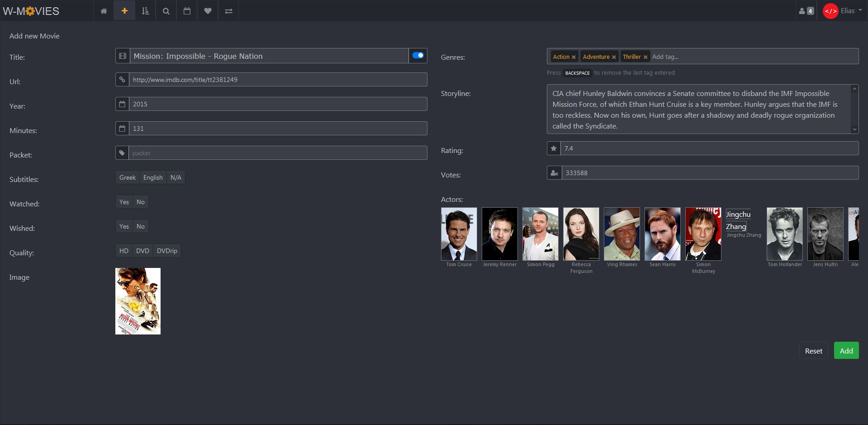This screenshot has width=868, height=425.
Task: Select Jens Hultn actor photo
Action: (x=825, y=234)
